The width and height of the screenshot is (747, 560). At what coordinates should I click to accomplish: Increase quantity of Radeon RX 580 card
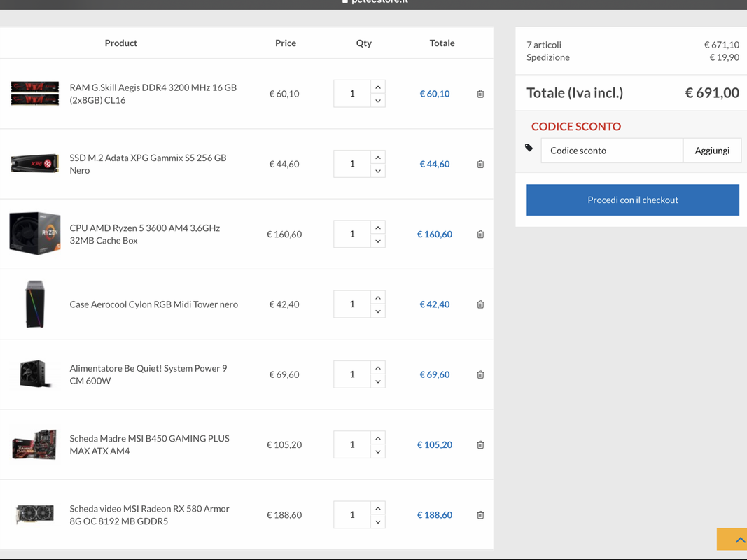point(378,508)
